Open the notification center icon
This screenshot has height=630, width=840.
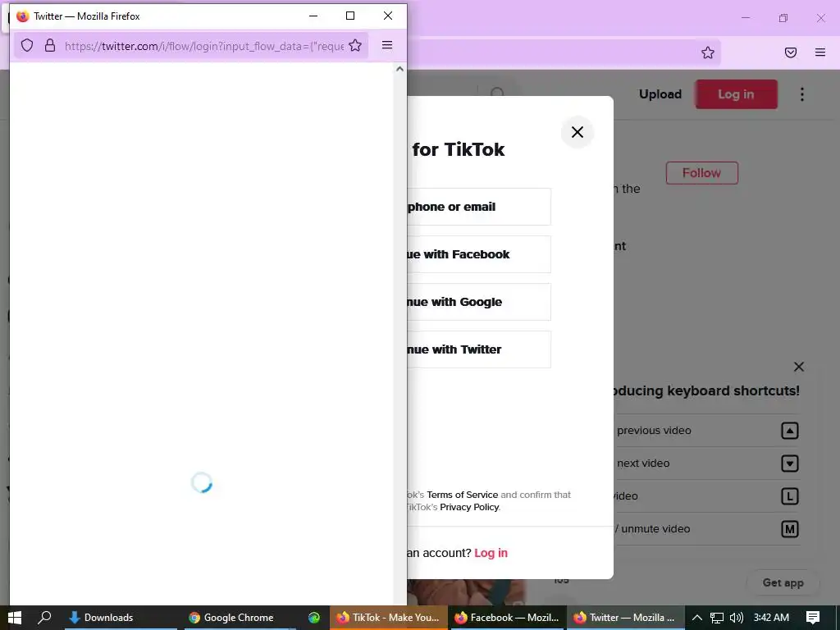coord(813,618)
